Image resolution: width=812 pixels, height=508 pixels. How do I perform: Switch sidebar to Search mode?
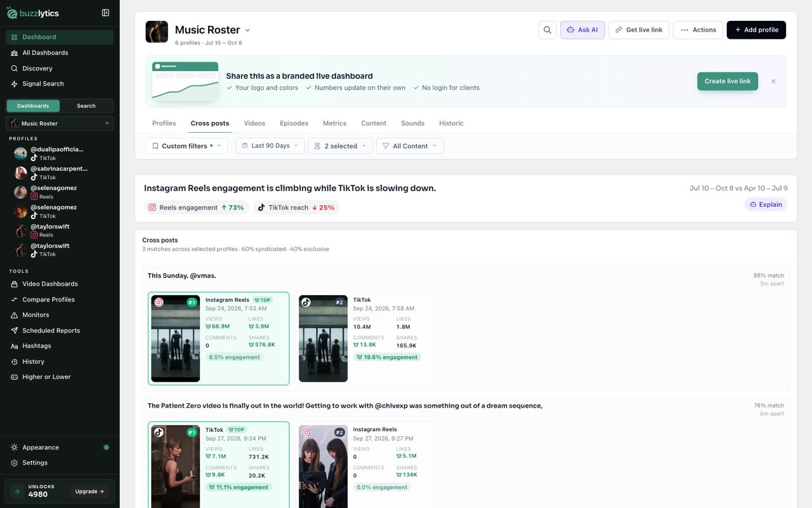86,106
